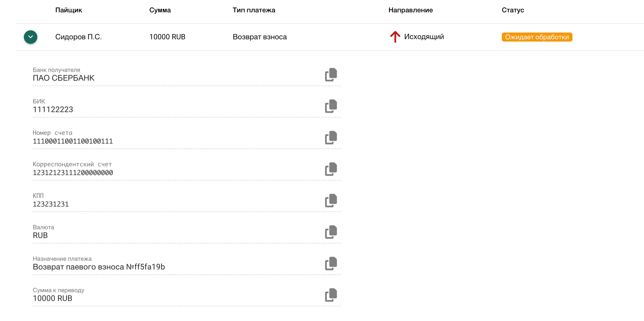Collapse the Сидоров П.С. payment row
The image size is (644, 321).
pos(31,37)
